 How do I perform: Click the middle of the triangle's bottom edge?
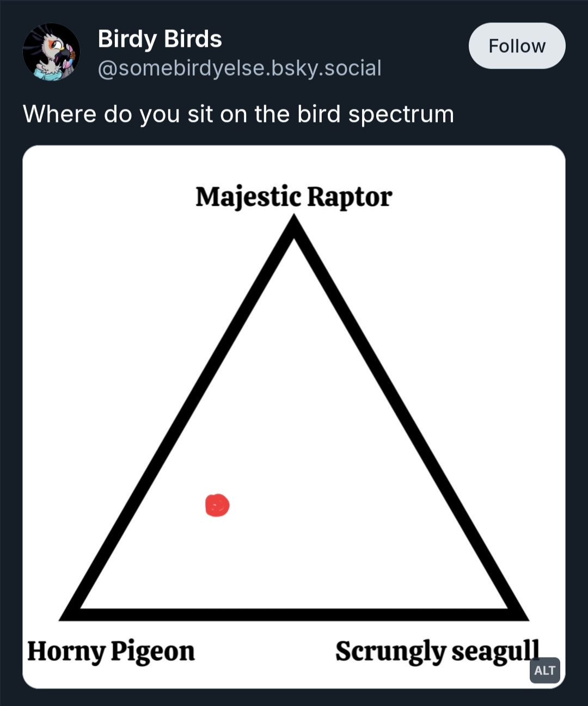click(294, 615)
